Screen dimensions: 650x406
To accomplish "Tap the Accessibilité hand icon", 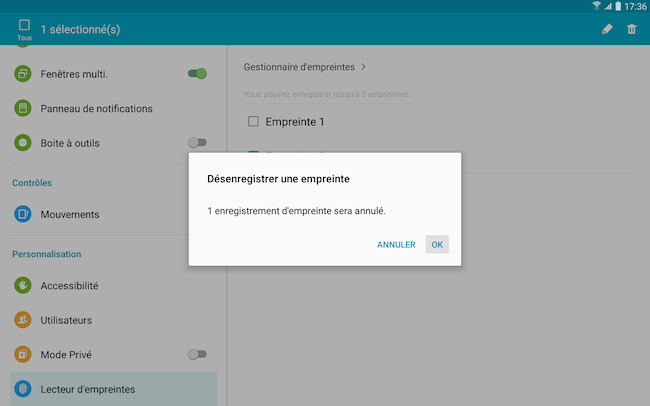I will pos(23,285).
